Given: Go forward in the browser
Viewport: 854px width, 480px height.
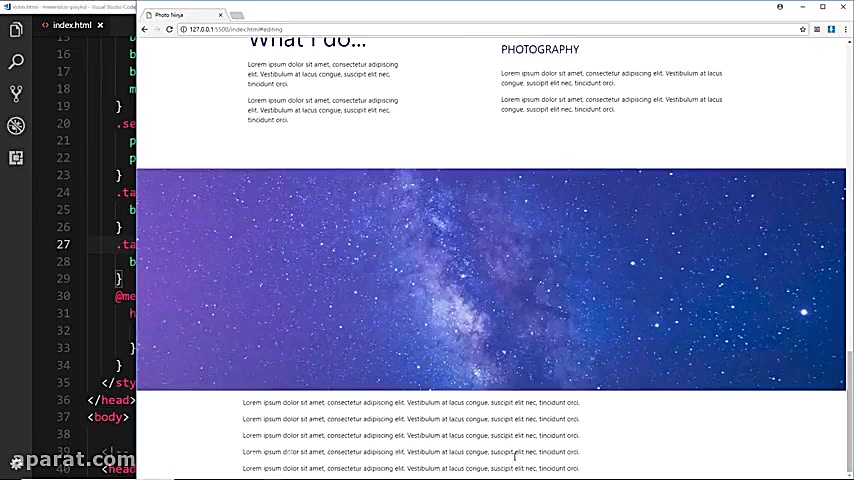Looking at the screenshot, I should coord(156,29).
